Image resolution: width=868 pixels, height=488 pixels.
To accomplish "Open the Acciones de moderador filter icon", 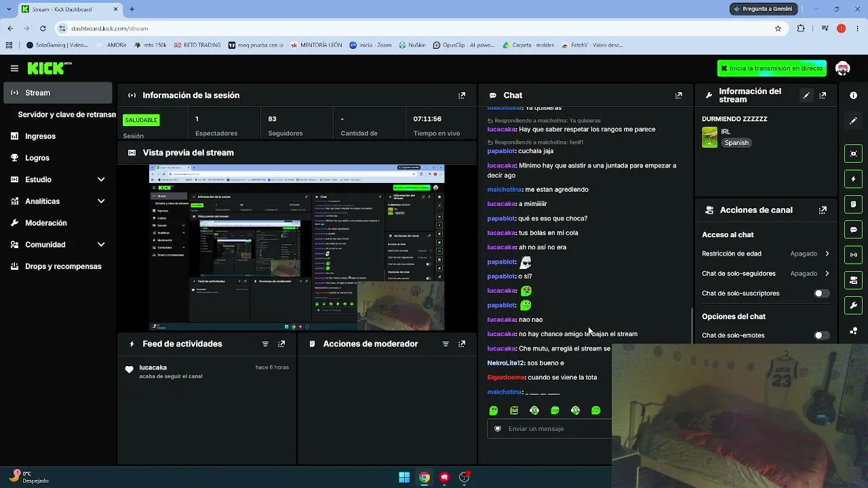I will (x=446, y=344).
